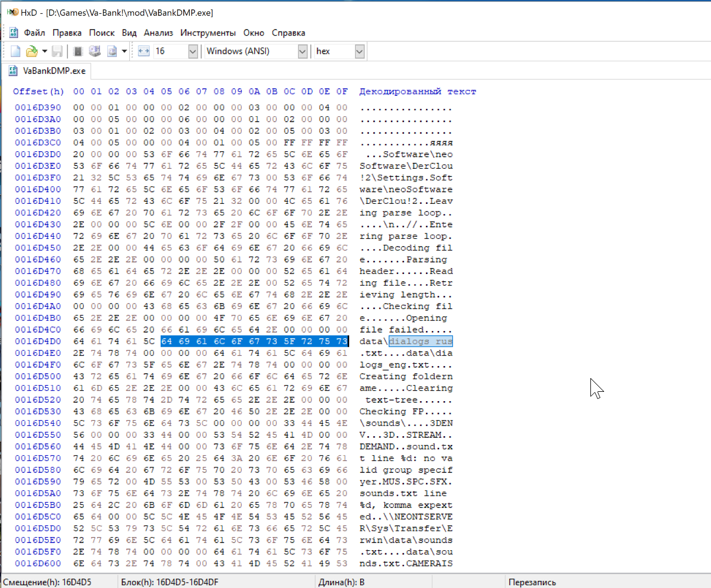Open the Анализ menu

158,33
